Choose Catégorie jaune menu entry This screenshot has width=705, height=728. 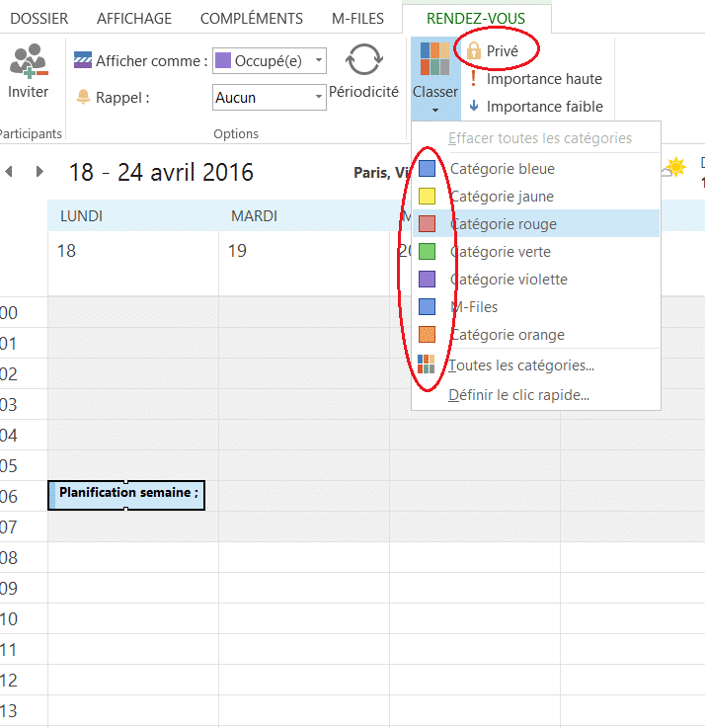536,197
